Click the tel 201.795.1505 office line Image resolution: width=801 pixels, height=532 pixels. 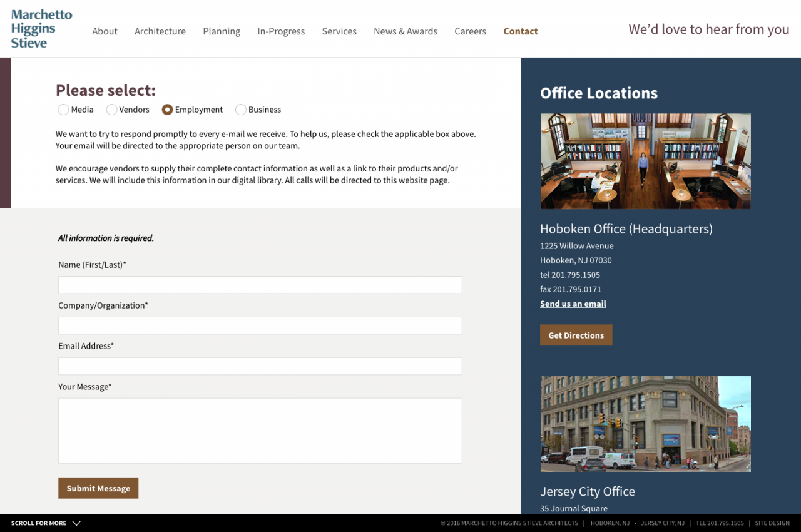(x=570, y=275)
